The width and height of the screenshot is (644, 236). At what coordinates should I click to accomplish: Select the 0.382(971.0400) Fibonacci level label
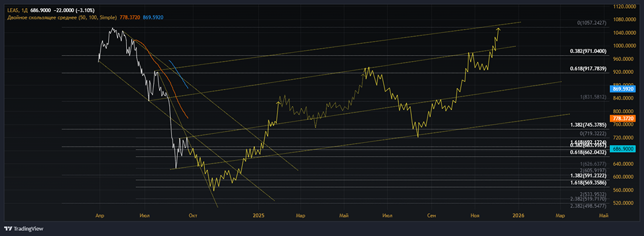[588, 51]
